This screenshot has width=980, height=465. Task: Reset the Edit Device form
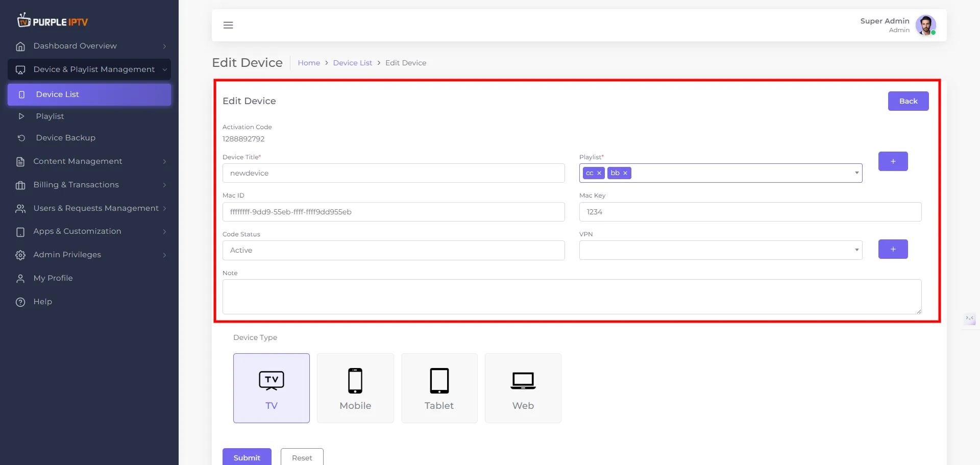[302, 457]
